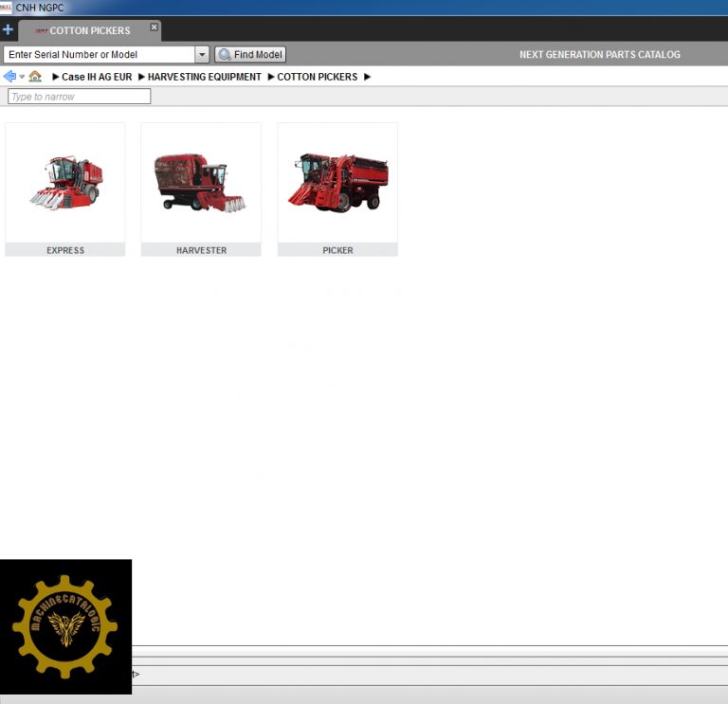
Task: Go back with the blue arrow icon
Action: [9, 76]
